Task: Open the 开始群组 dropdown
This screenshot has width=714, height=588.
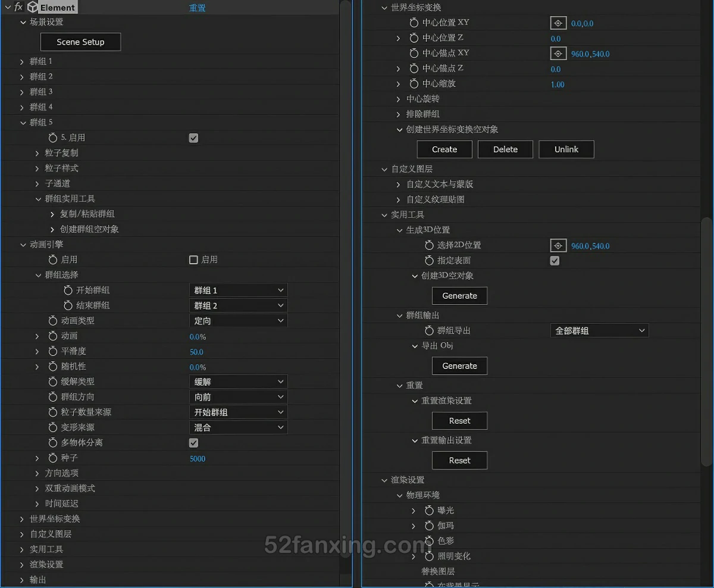Action: 238,290
